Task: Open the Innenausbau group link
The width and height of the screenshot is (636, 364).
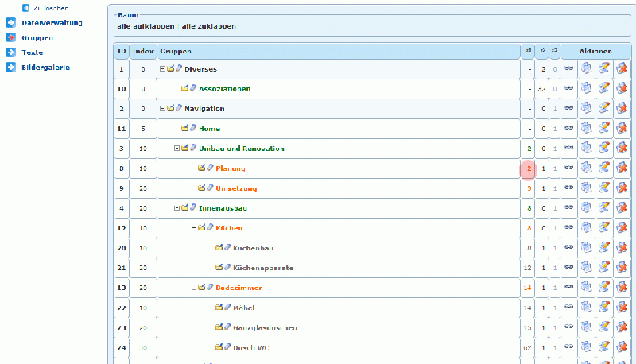Action: [x=223, y=208]
